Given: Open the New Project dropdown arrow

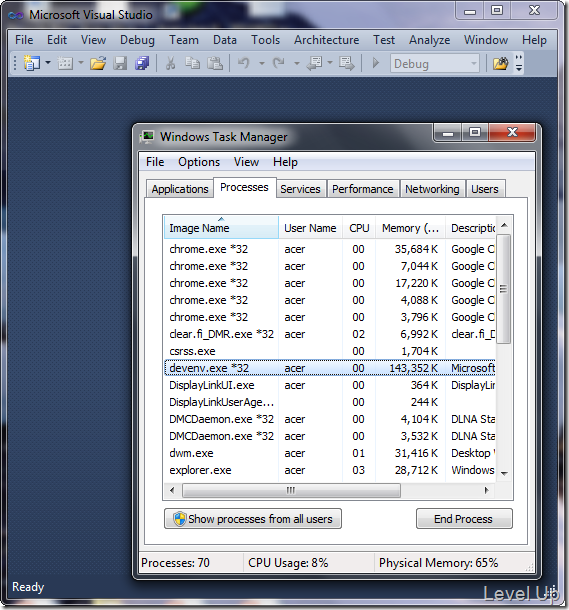Looking at the screenshot, I should [x=48, y=63].
